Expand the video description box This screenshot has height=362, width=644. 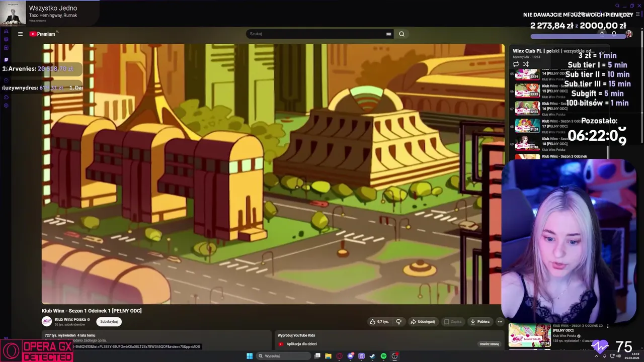[x=156, y=340]
